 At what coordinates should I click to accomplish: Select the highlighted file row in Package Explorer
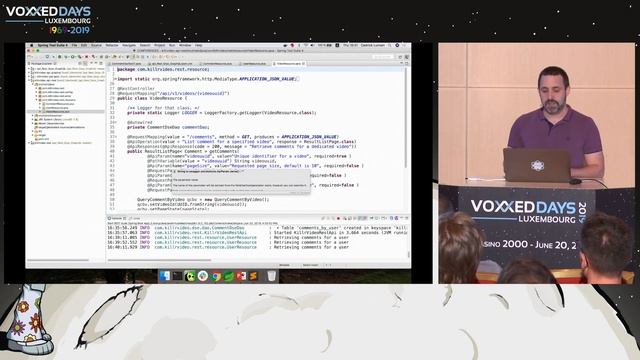click(x=65, y=111)
